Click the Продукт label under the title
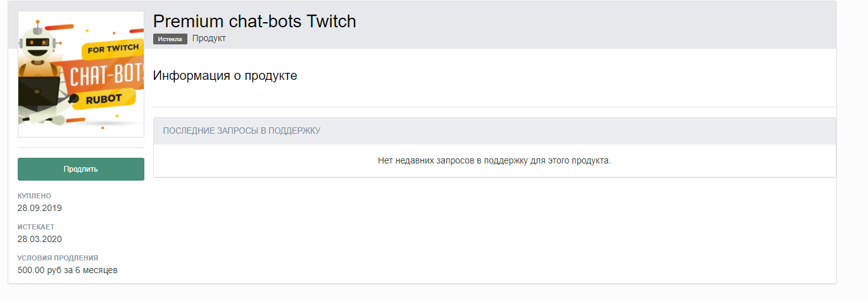 (209, 38)
